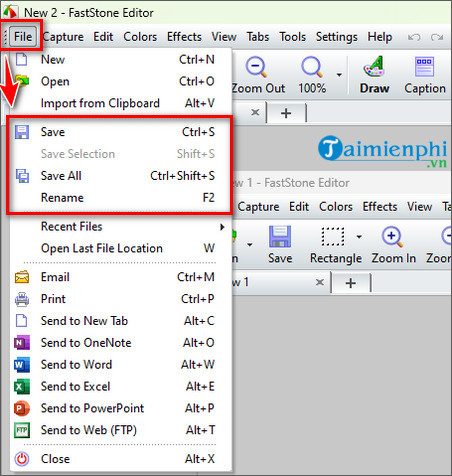Click Save in the File menu

120,132
